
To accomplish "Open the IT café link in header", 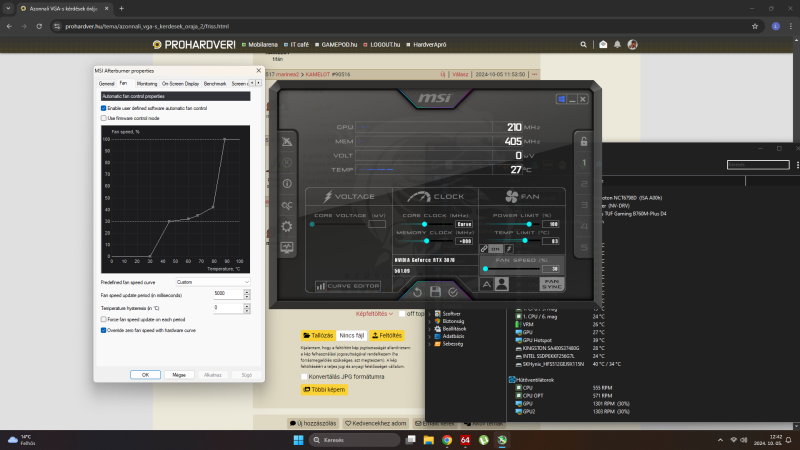I will [x=296, y=44].
